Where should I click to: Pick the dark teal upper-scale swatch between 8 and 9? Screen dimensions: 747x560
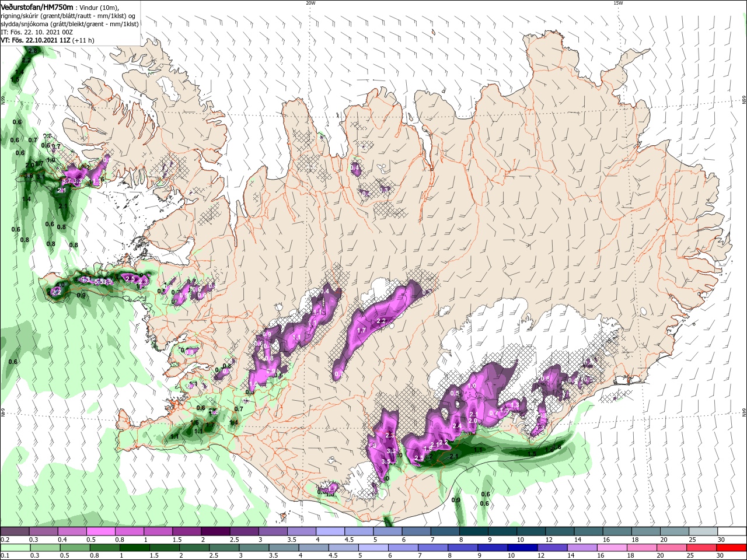click(474, 531)
